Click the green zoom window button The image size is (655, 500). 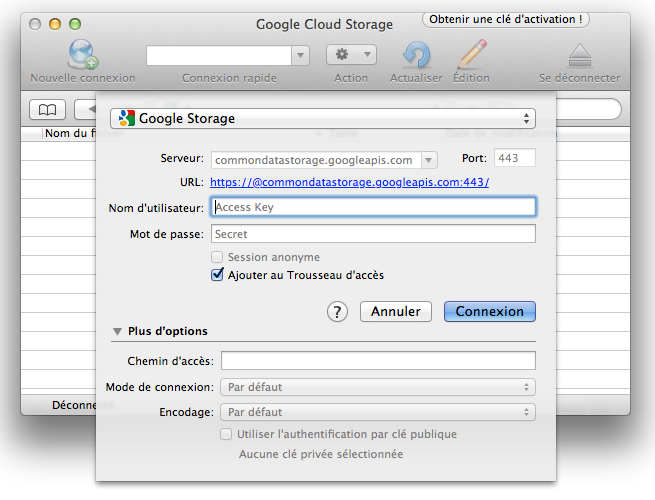click(75, 24)
